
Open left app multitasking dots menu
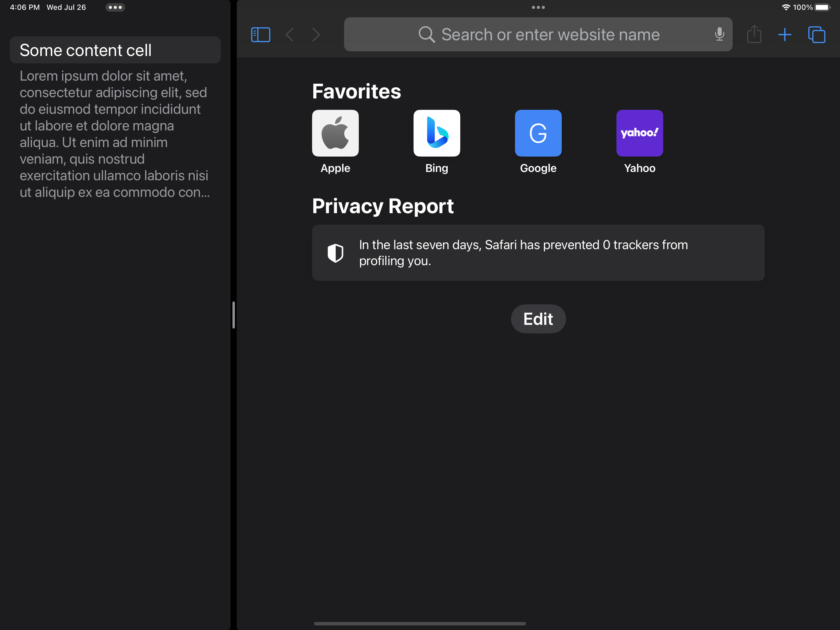click(115, 7)
